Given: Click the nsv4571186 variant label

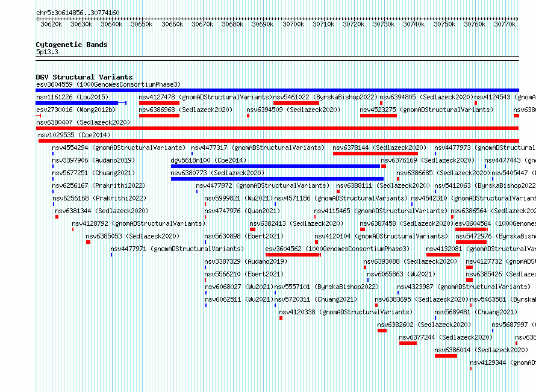Looking at the screenshot, I should point(341,198).
